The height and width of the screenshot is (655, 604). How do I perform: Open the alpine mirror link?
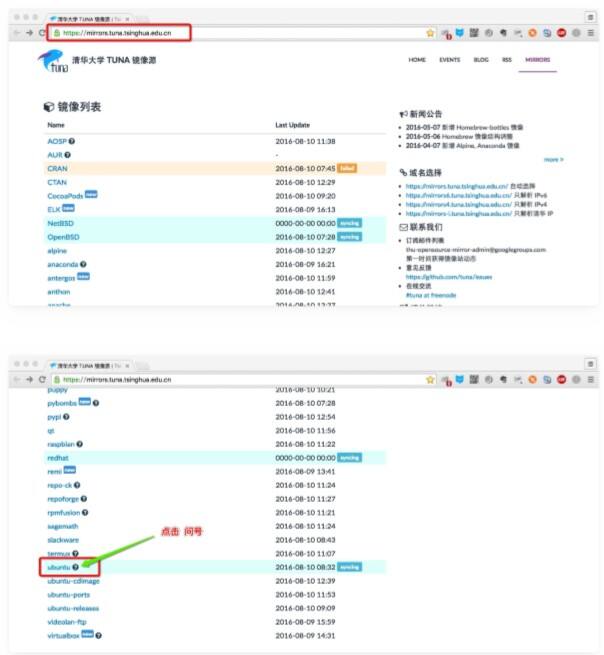(x=57, y=251)
